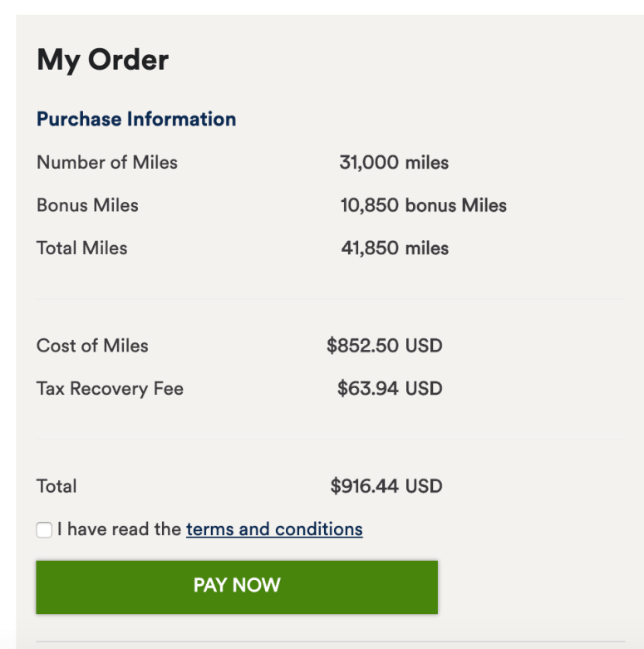Click the My Order heading
This screenshot has height=649, width=644.
(x=102, y=60)
